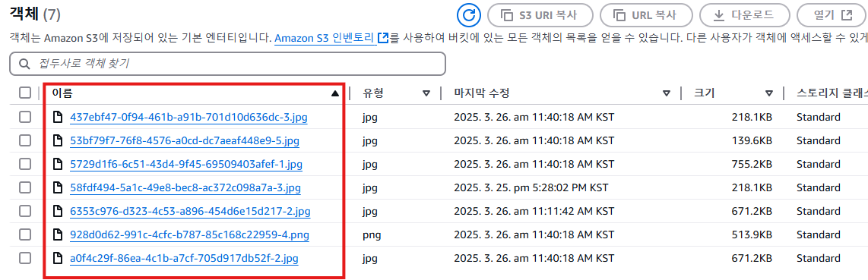
Task: Refresh the objects list
Action: [x=468, y=15]
